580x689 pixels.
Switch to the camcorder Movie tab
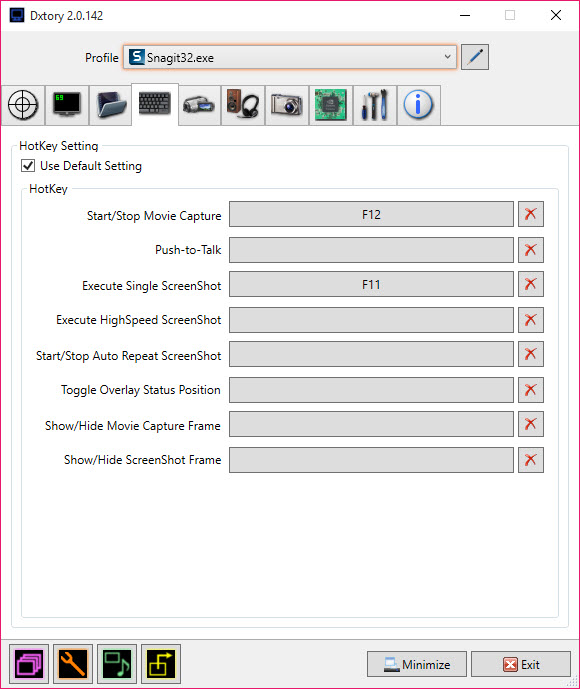pyautogui.click(x=199, y=105)
